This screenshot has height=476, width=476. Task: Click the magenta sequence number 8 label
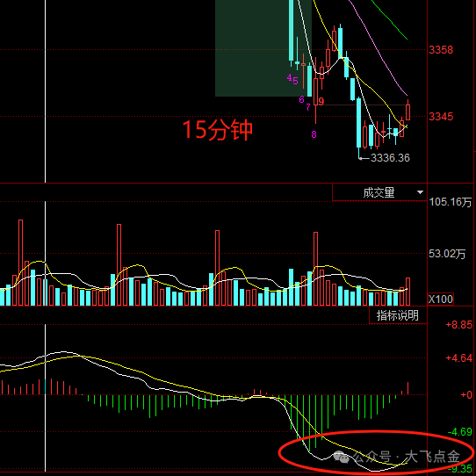314,134
